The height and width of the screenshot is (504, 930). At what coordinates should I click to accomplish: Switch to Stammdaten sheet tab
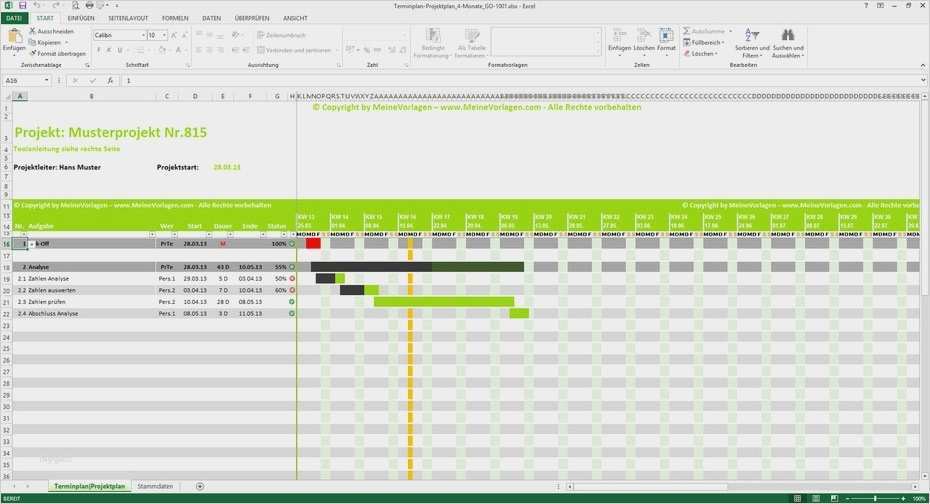[155, 486]
